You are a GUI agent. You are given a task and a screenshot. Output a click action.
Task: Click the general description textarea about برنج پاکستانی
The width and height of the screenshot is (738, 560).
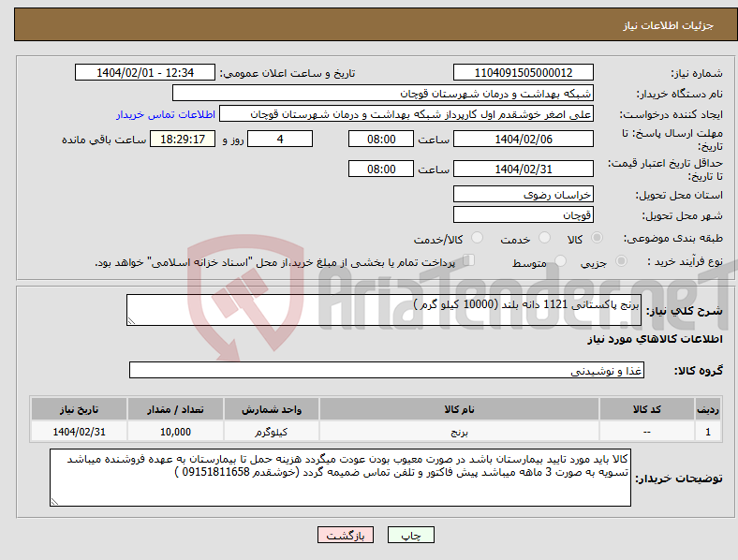click(384, 310)
